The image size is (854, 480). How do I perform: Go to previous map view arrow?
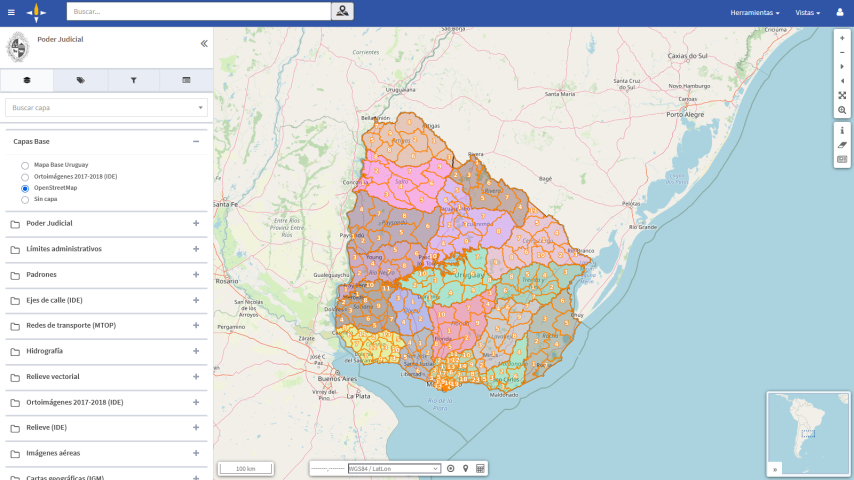(x=842, y=81)
